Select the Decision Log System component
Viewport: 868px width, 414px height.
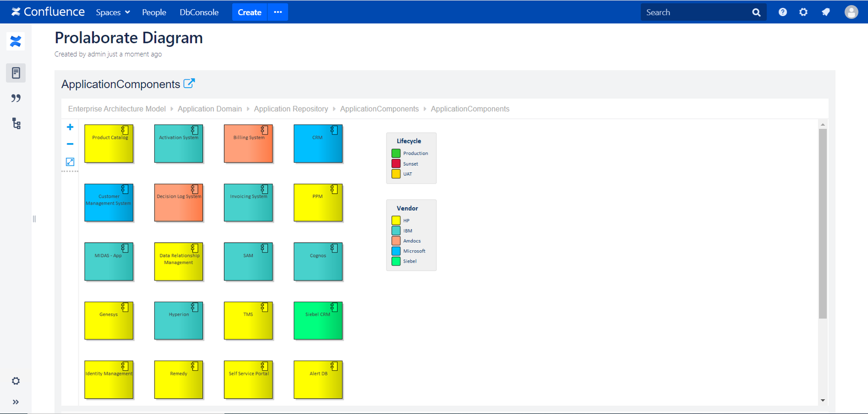pos(179,202)
